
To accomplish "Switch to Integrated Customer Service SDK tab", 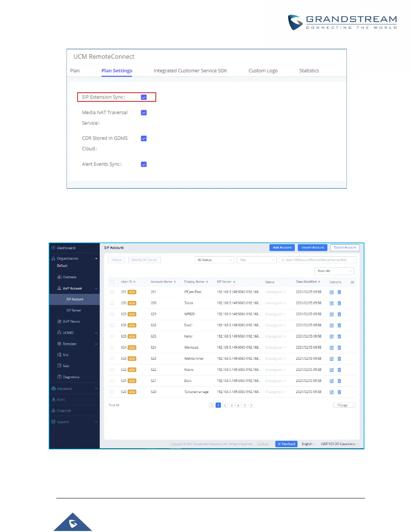I will [x=190, y=71].
